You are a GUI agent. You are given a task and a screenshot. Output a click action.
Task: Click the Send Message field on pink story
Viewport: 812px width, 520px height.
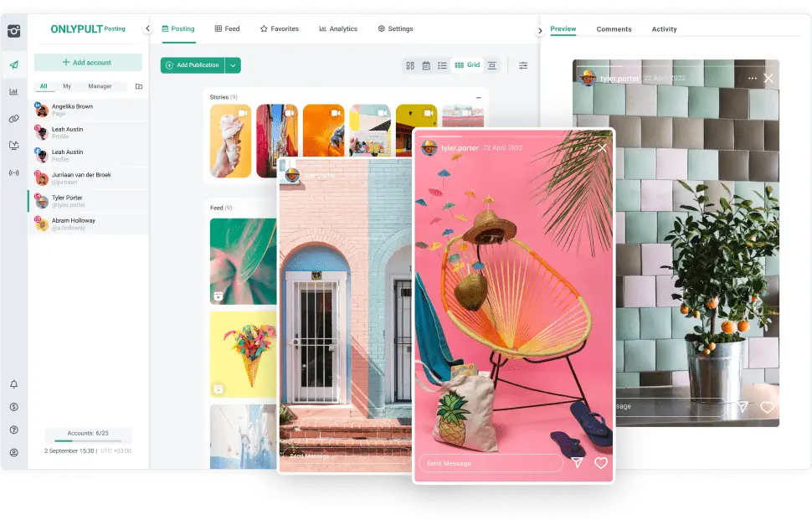coord(490,463)
